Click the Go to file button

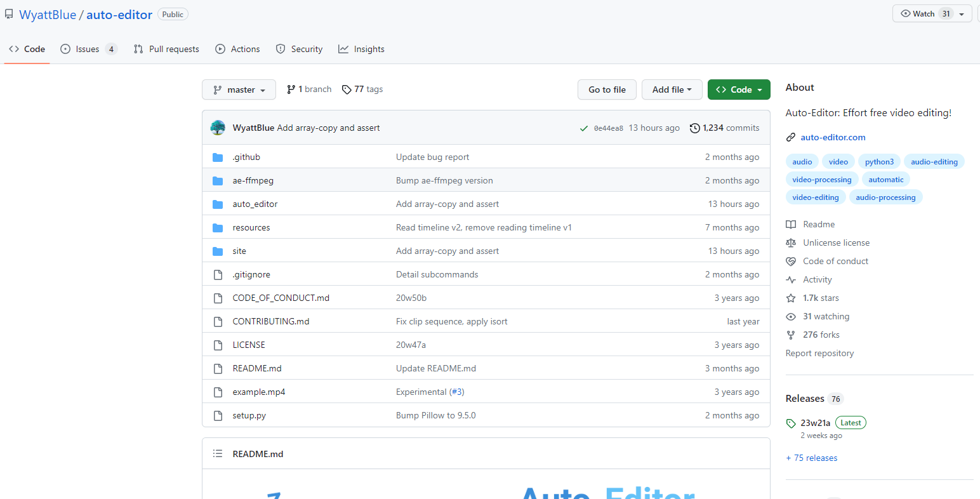coord(607,90)
